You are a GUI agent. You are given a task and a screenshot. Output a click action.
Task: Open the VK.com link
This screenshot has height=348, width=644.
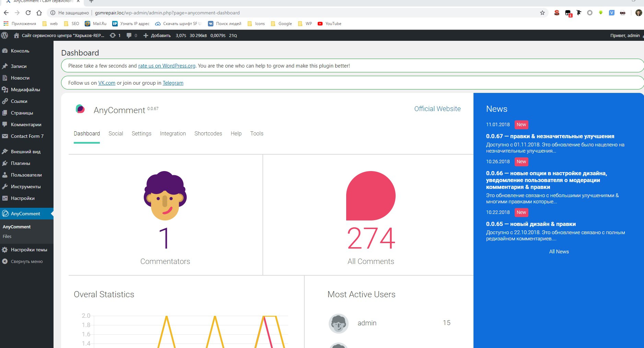click(107, 83)
